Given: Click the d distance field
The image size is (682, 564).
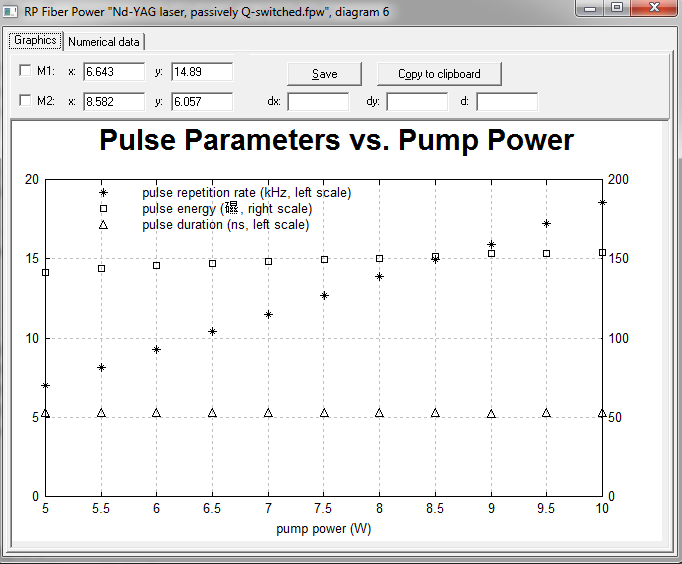Looking at the screenshot, I should [506, 102].
